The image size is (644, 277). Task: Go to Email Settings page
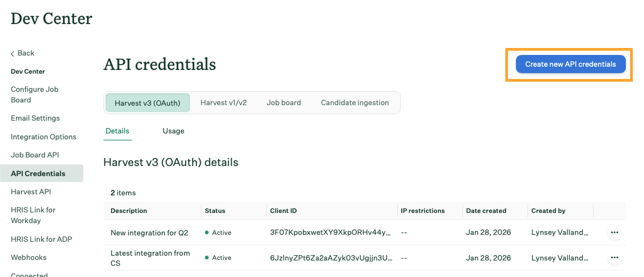35,118
